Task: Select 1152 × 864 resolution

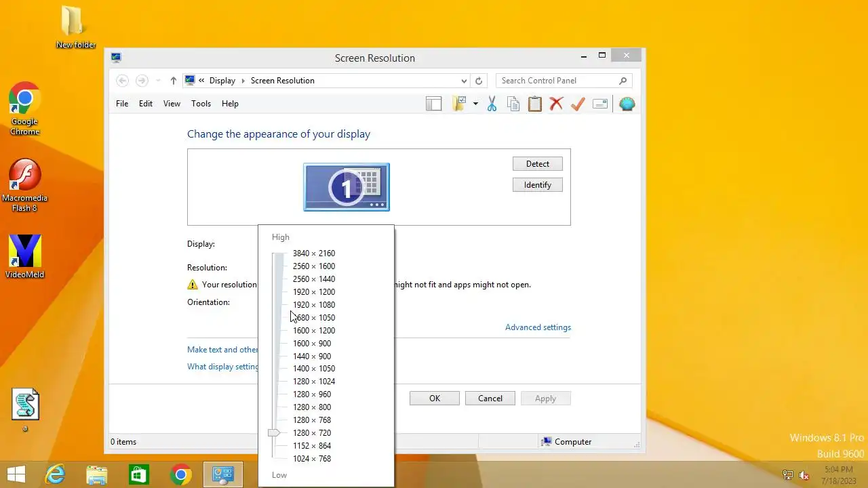Action: click(312, 446)
